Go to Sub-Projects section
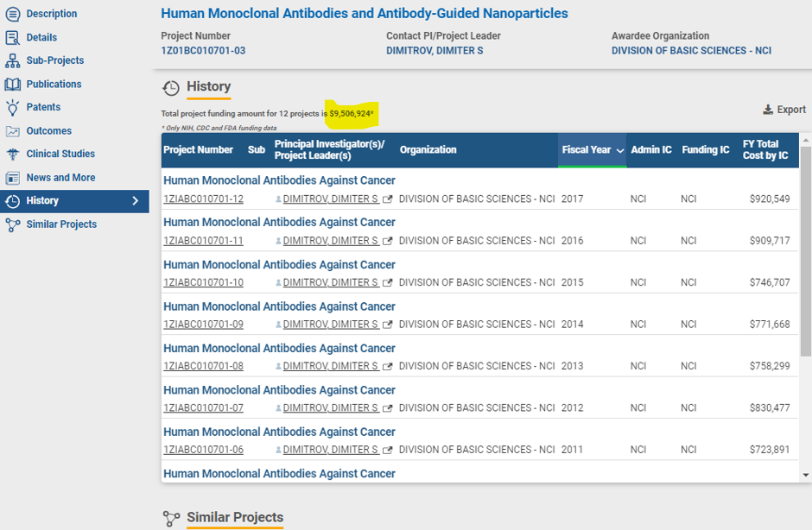This screenshot has height=530, width=812. pyautogui.click(x=55, y=60)
